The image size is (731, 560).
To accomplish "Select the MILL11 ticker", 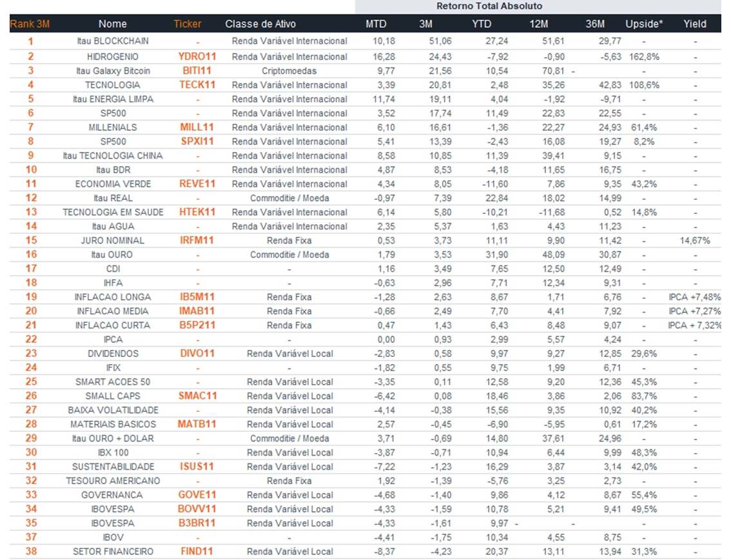I will (x=197, y=127).
